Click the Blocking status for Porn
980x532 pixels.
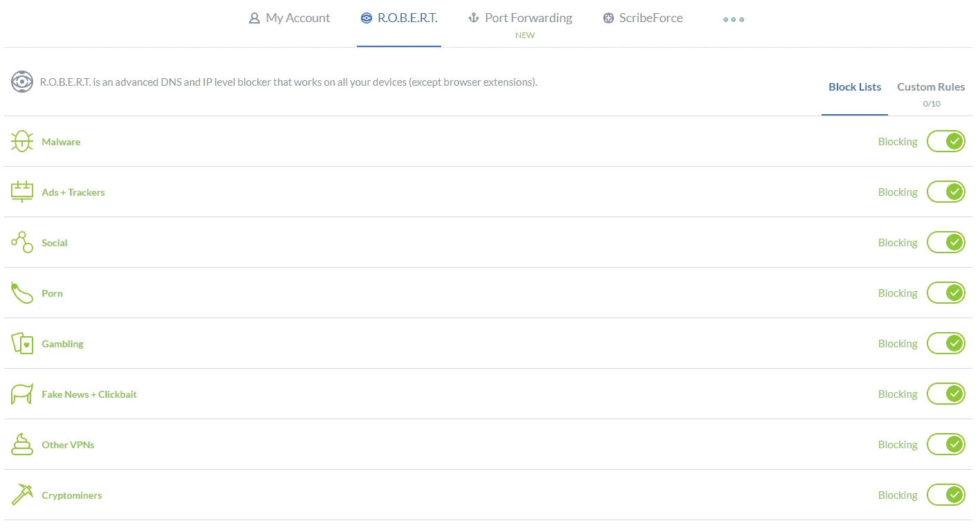pyautogui.click(x=898, y=293)
